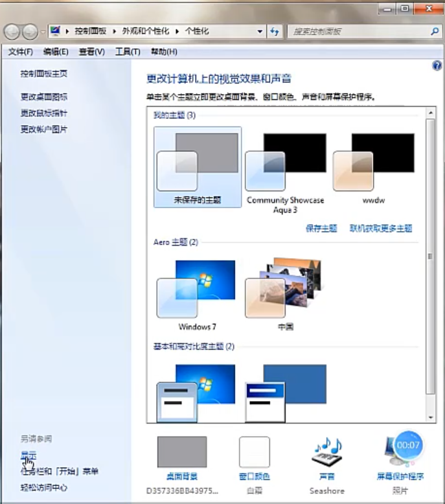Click the Forward navigation arrow button
The height and width of the screenshot is (504, 445).
30,31
